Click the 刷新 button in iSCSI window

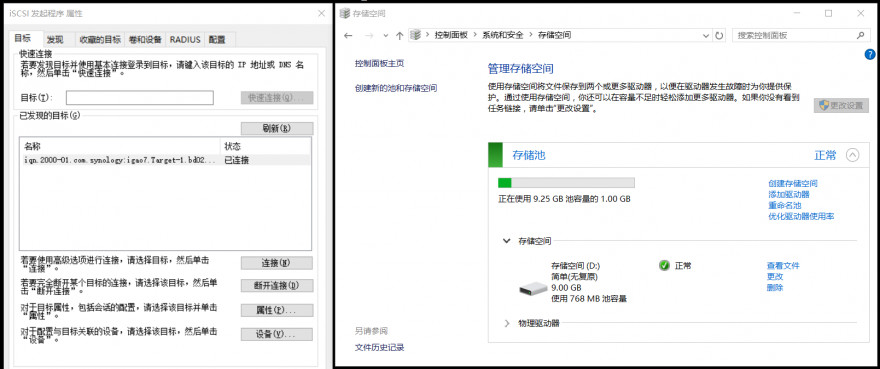(277, 128)
